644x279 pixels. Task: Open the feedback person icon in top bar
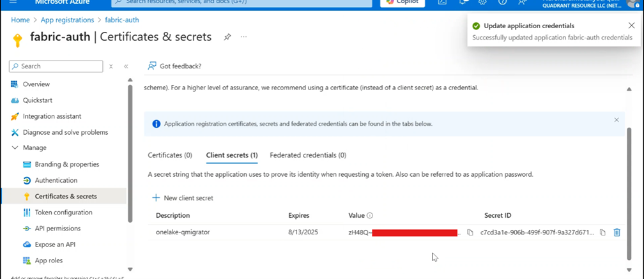pos(522,2)
